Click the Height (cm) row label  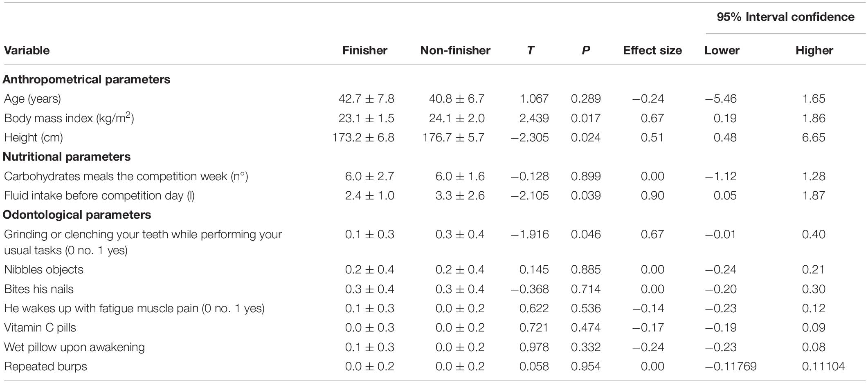point(34,138)
